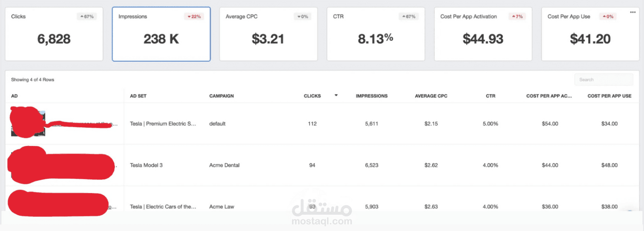Screen dimensions: 644x231
Task: Click the first ad row thumbnail image
Action: coord(28,124)
